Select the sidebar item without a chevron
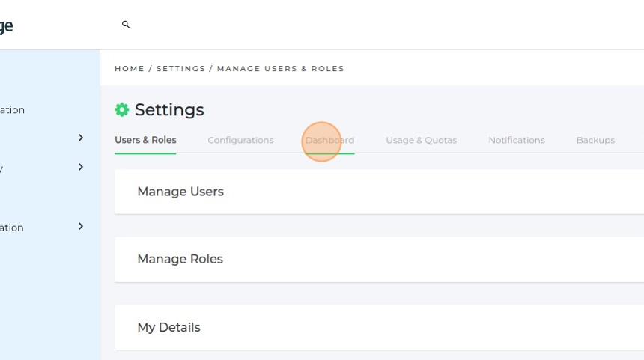 click(x=13, y=110)
